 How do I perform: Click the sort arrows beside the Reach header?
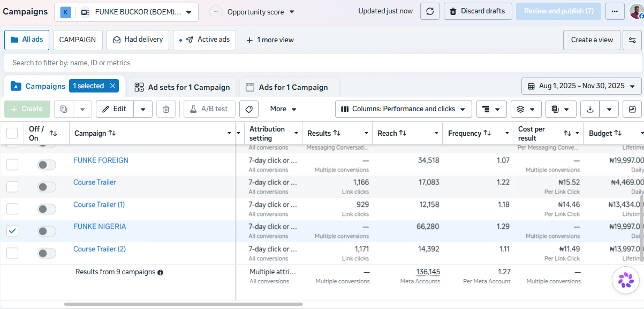pyautogui.click(x=403, y=133)
